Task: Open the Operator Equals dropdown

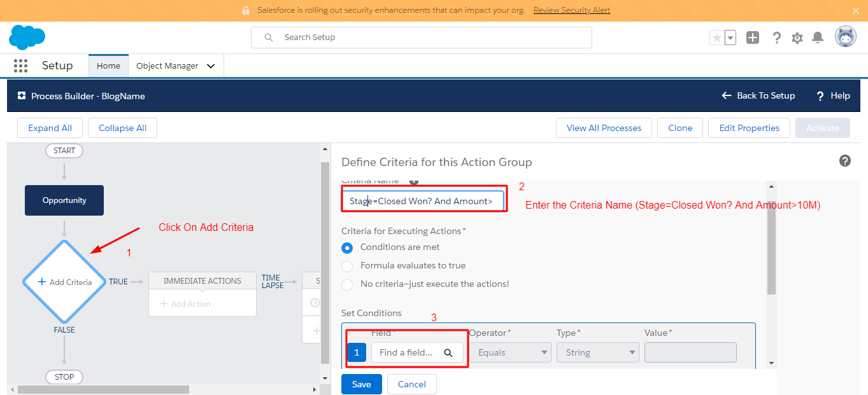Action: [511, 352]
